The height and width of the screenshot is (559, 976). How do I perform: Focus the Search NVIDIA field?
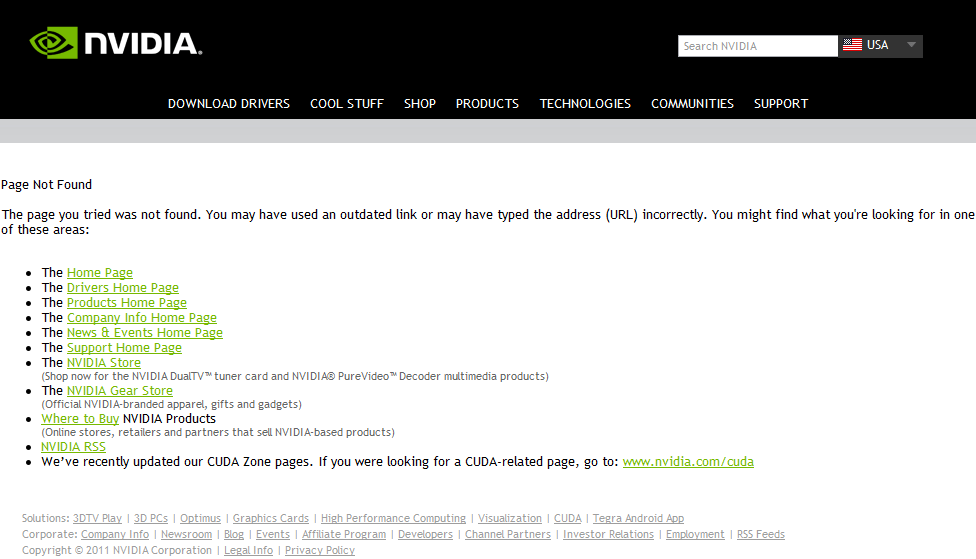point(758,46)
